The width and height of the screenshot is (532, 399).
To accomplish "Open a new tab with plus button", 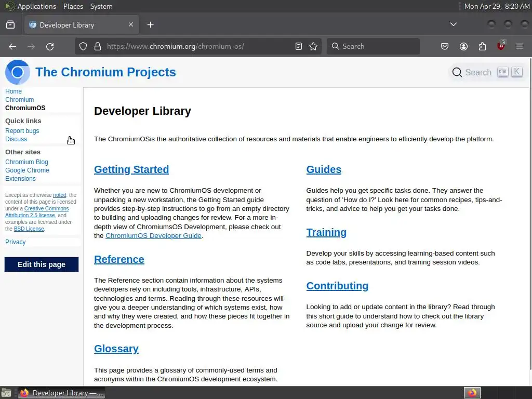I will click(x=151, y=25).
